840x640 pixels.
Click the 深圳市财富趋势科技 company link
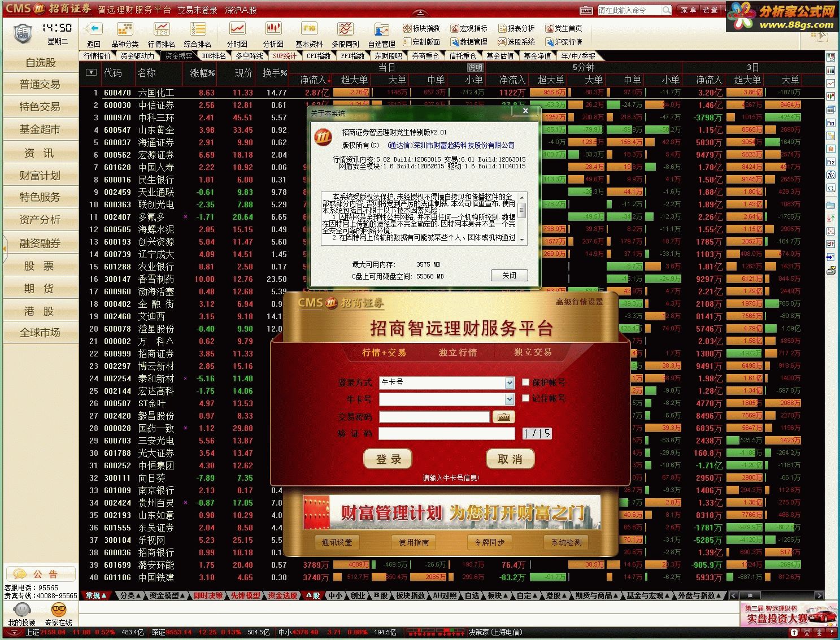451,145
